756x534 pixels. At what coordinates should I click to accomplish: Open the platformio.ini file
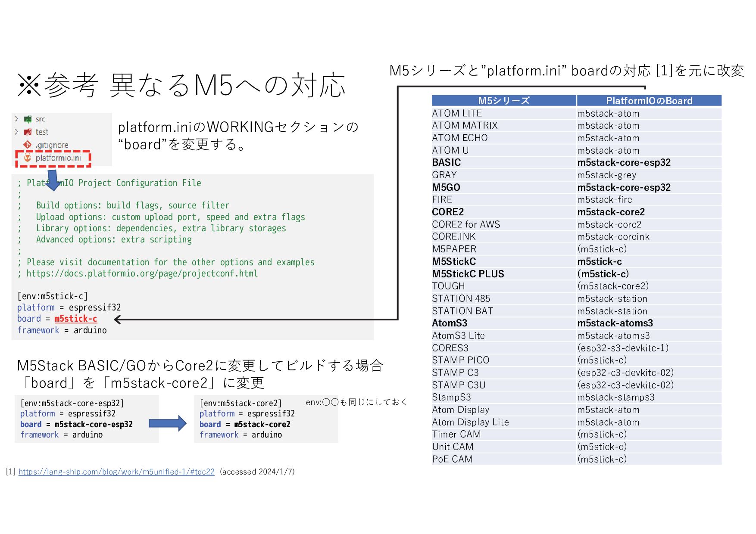[58, 158]
